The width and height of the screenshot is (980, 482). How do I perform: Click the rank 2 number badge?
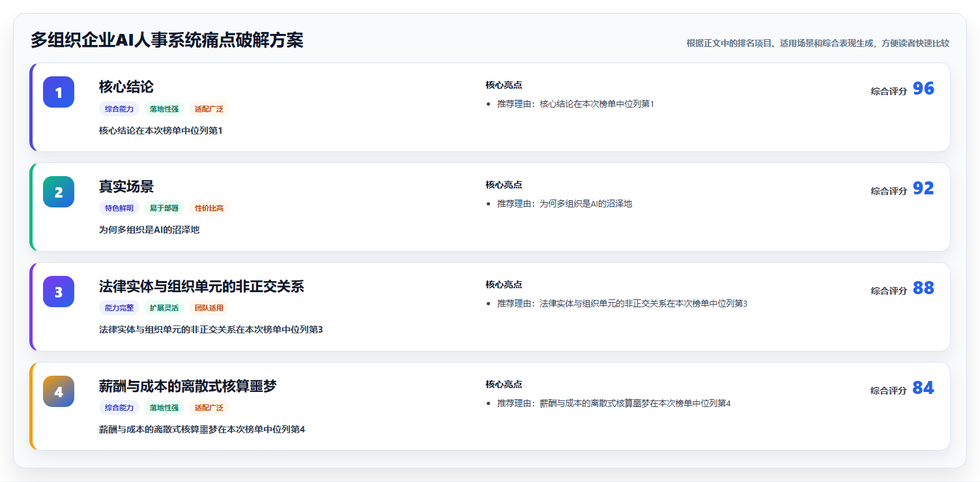[x=59, y=192]
